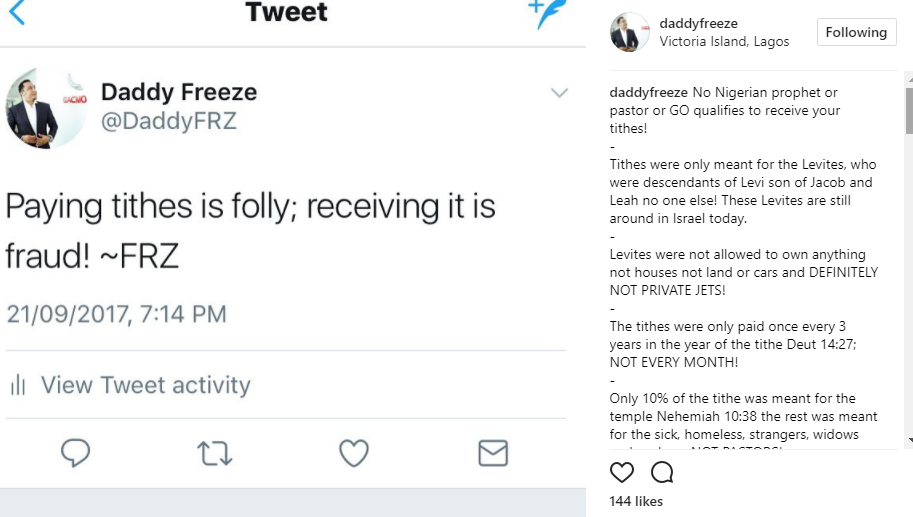Open the Victoria Island, Lagos location link
913x517 pixels.
tap(724, 42)
